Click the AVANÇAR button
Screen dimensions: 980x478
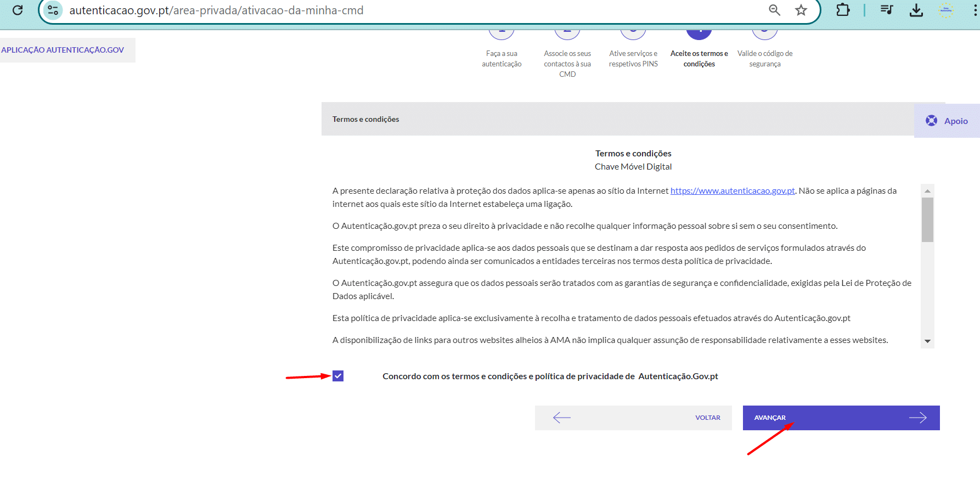pos(841,418)
